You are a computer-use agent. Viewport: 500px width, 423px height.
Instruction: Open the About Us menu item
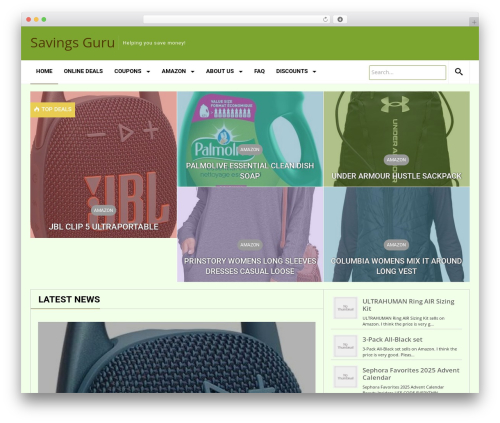220,71
